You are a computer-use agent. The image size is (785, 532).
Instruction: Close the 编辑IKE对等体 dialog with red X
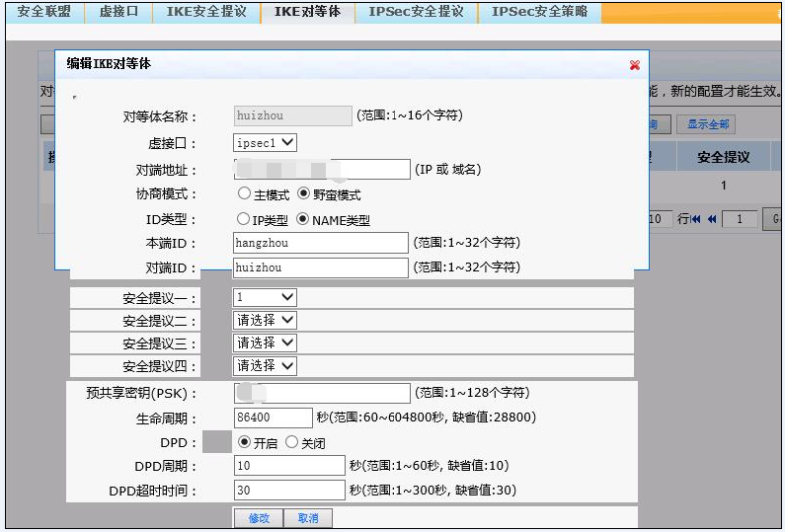635,65
